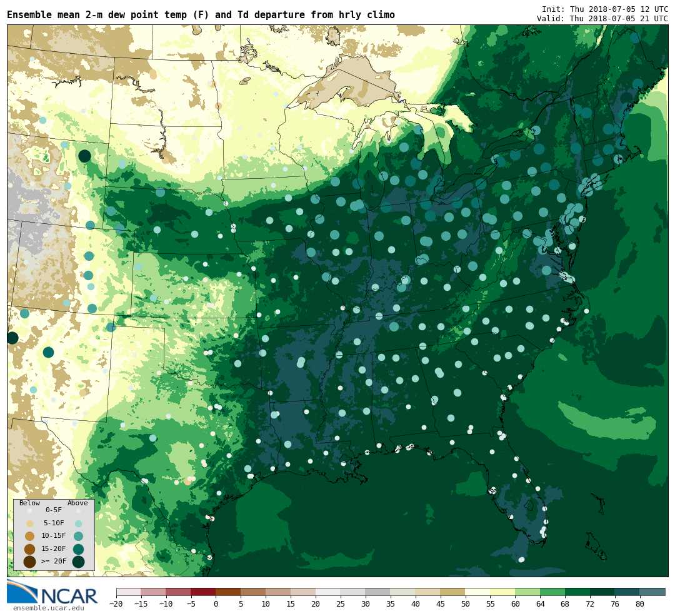Click the Below 15-20F brown legend circle

30,549
